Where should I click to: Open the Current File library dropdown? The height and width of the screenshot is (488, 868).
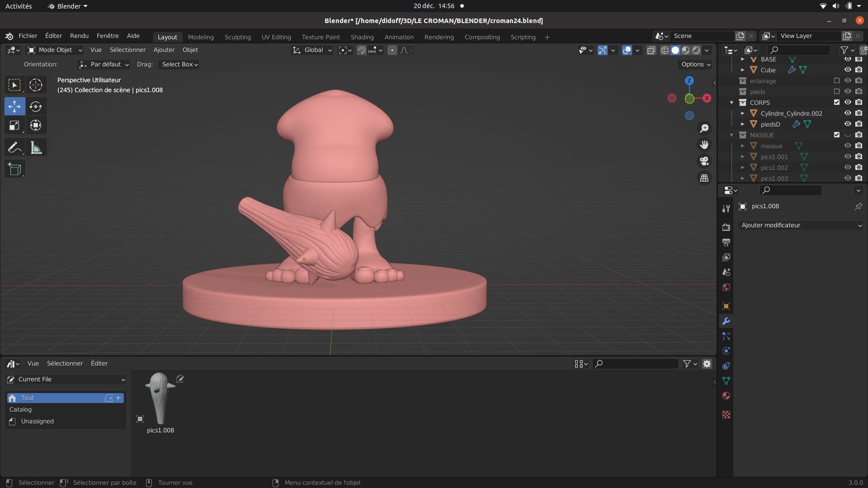[66, 380]
